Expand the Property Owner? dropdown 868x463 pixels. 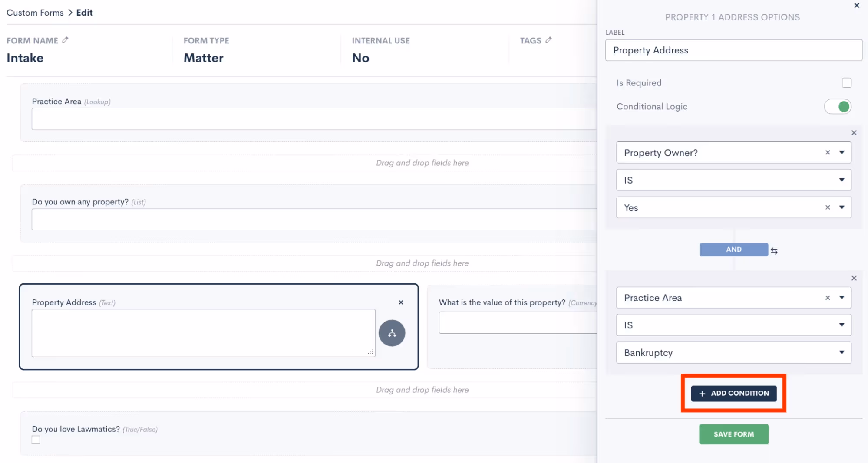842,153
